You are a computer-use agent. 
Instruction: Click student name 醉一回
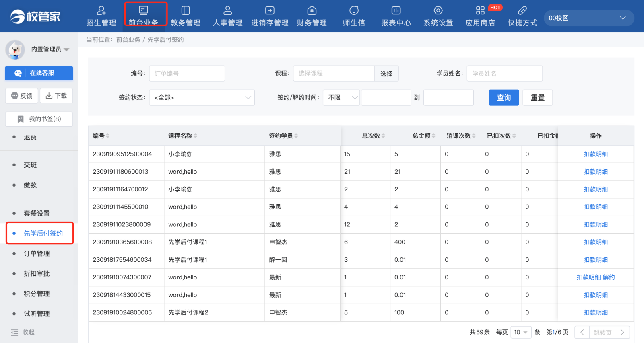pos(278,260)
